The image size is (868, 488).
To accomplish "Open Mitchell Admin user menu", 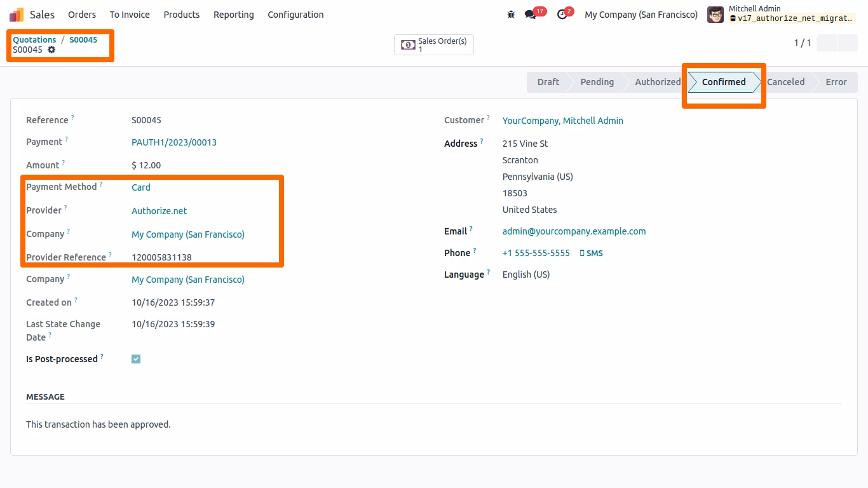I will pyautogui.click(x=781, y=15).
